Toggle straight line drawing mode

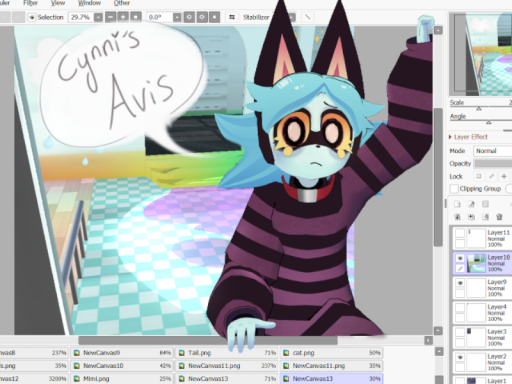coord(308,17)
